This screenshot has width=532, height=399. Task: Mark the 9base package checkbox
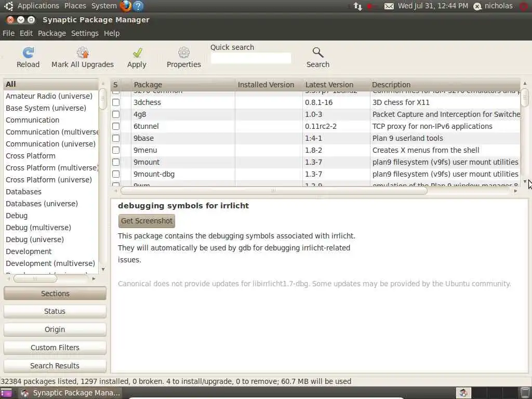(x=116, y=138)
